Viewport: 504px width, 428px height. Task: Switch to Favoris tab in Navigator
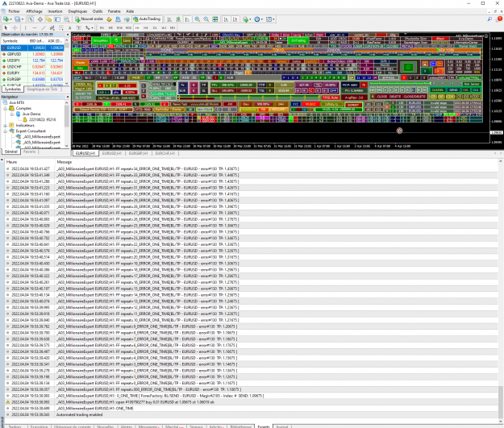pos(29,152)
